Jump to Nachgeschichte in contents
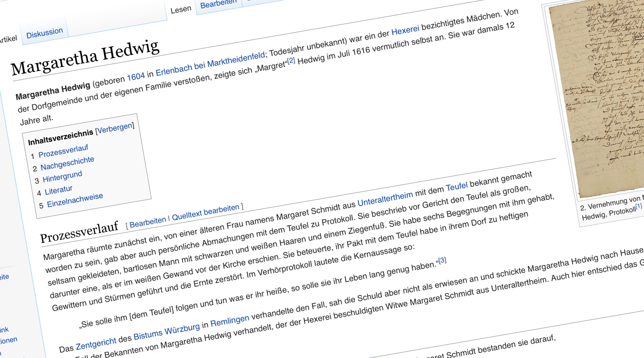This screenshot has height=358, width=644. (x=67, y=163)
